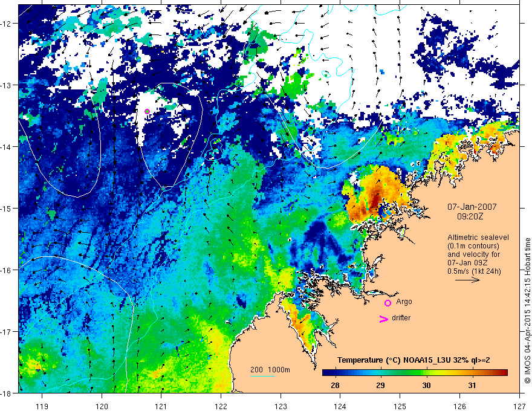The image size is (532, 411).
Task: Click the time label 09:20Z
Action: tap(470, 216)
